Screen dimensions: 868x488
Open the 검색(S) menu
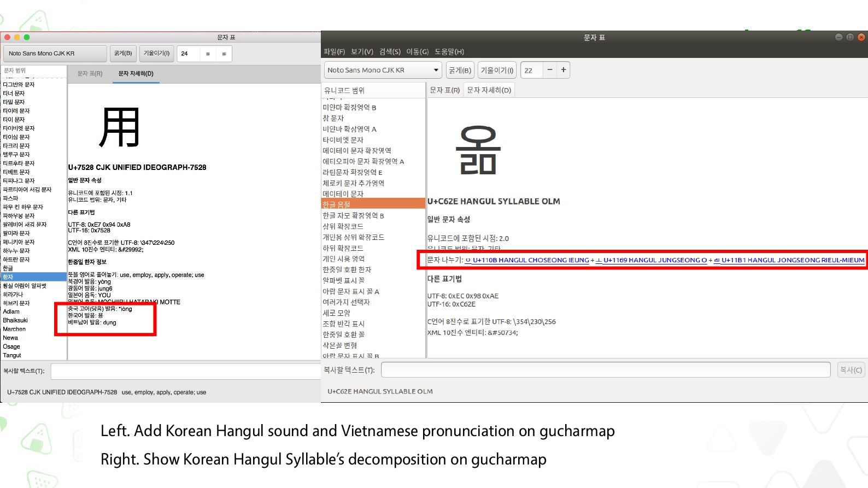[390, 51]
